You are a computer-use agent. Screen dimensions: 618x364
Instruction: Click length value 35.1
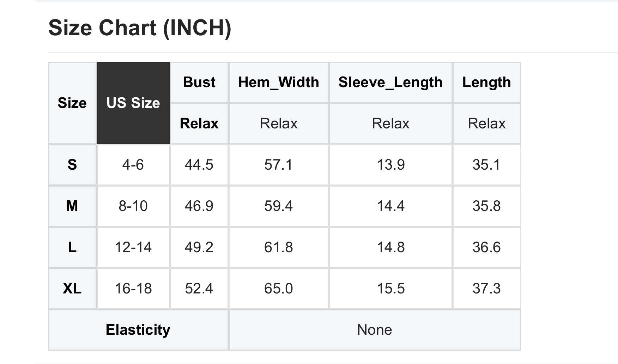pyautogui.click(x=486, y=165)
